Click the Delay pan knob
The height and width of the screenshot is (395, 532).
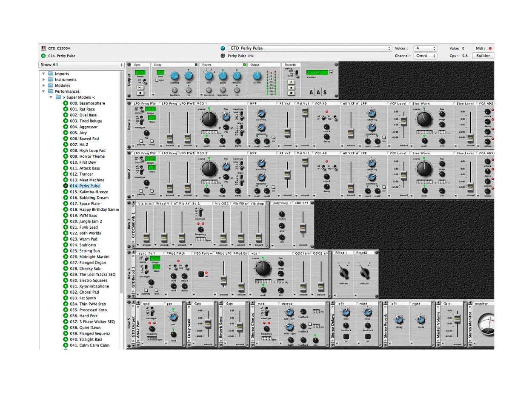[189, 76]
